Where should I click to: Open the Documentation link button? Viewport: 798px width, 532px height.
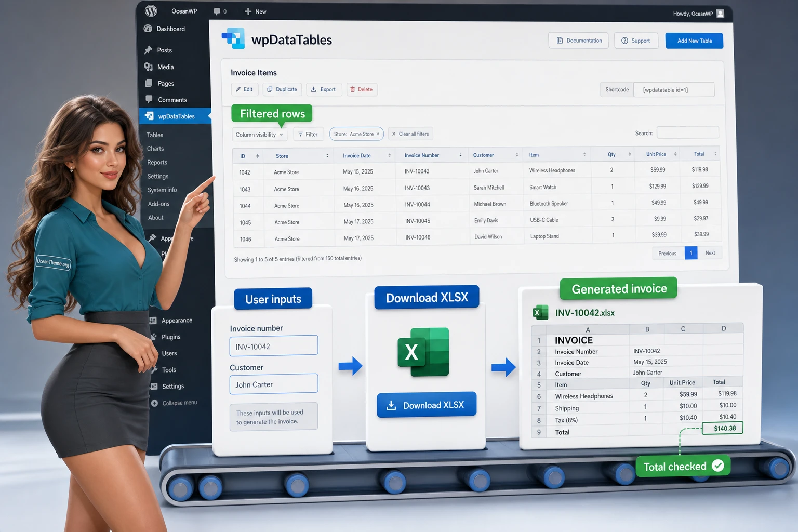pyautogui.click(x=579, y=41)
